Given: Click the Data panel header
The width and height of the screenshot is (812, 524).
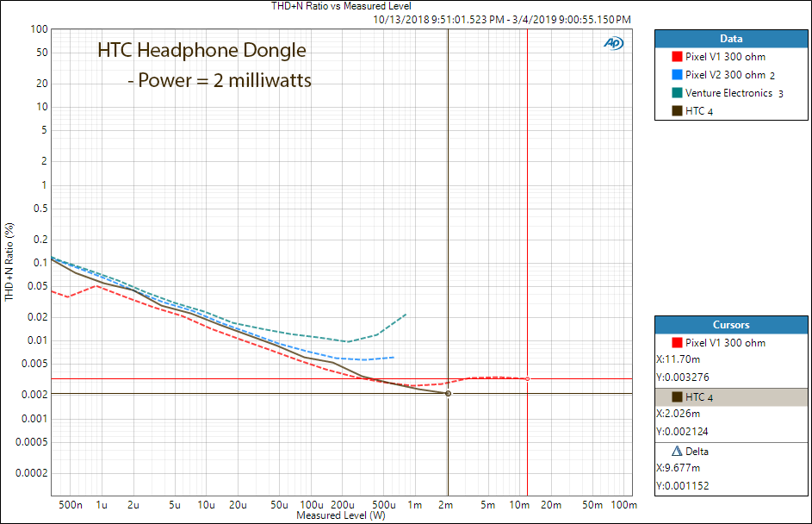Looking at the screenshot, I should pyautogui.click(x=731, y=39).
